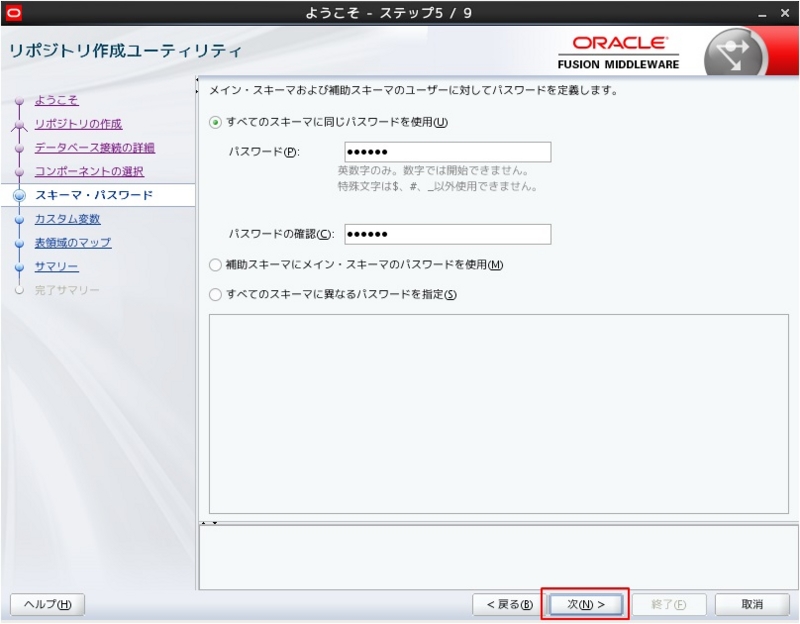Click the ようこそ step bullet icon
Viewport: 800px width, 624px height.
point(19,101)
